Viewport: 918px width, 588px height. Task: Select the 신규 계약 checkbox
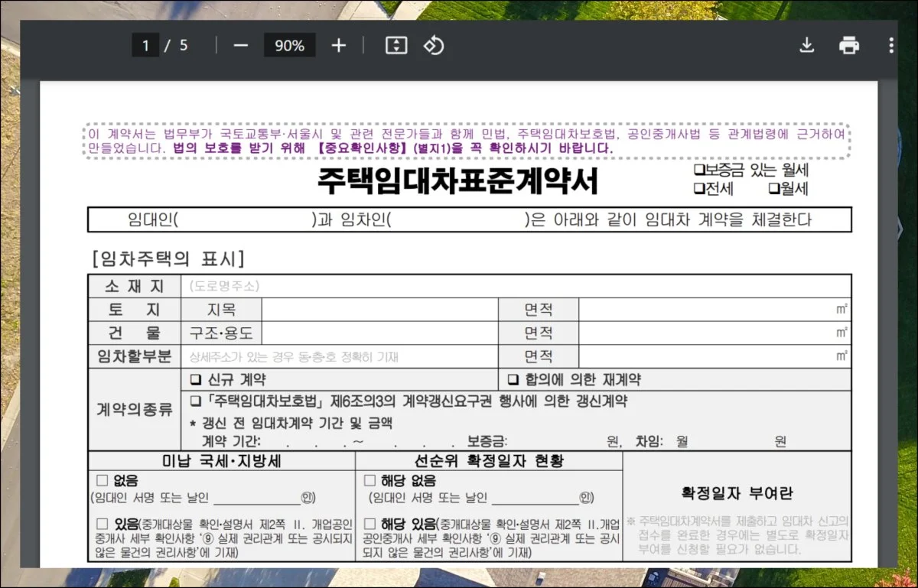coord(195,380)
